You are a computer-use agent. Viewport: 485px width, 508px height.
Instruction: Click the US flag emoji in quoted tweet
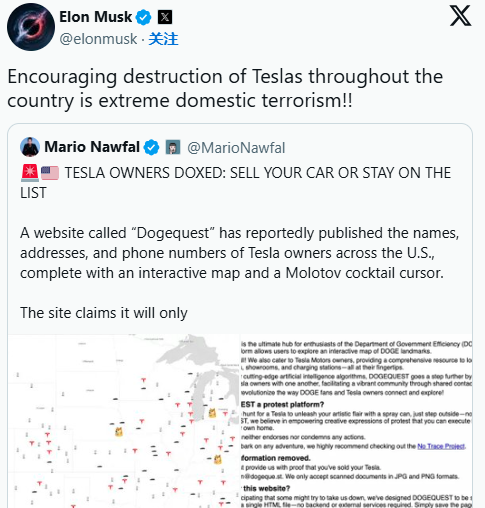click(50, 173)
